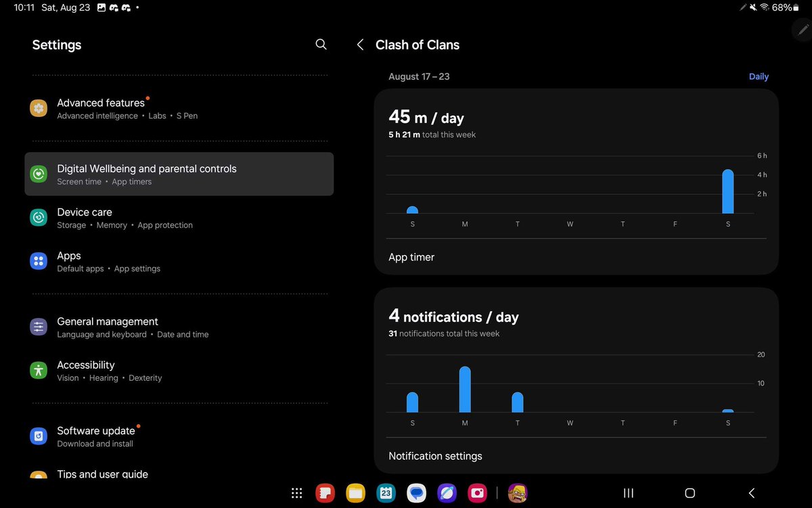This screenshot has width=812, height=508.
Task: Click 31 notifications total this week
Action: tap(444, 333)
